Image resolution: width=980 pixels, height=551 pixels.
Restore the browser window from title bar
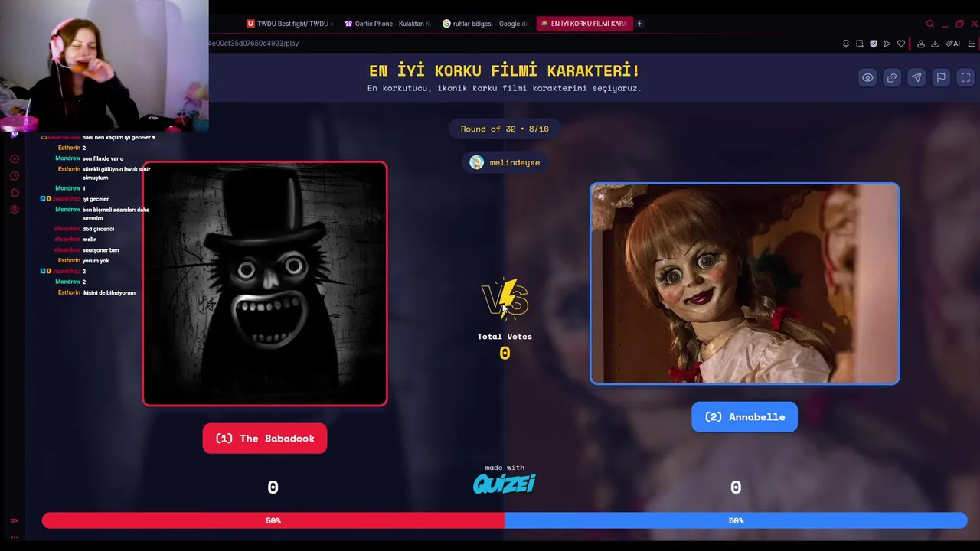tap(959, 24)
